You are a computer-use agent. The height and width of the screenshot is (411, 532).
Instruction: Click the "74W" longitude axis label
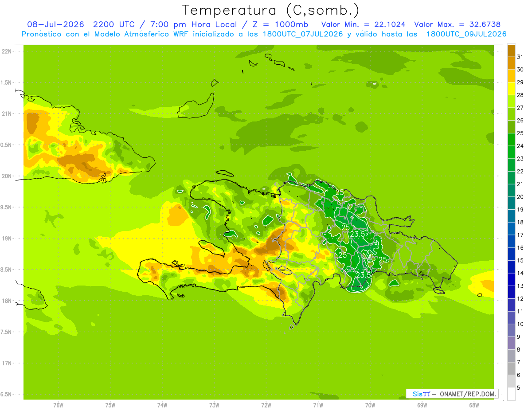click(x=162, y=405)
